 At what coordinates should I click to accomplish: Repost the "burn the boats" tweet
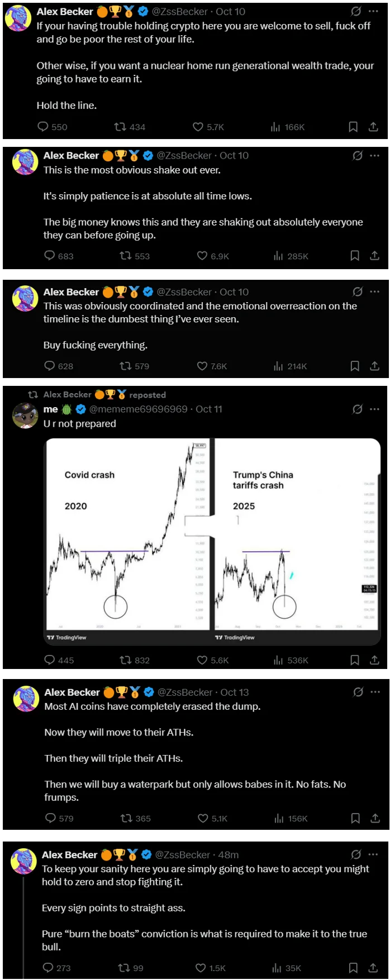(x=123, y=968)
